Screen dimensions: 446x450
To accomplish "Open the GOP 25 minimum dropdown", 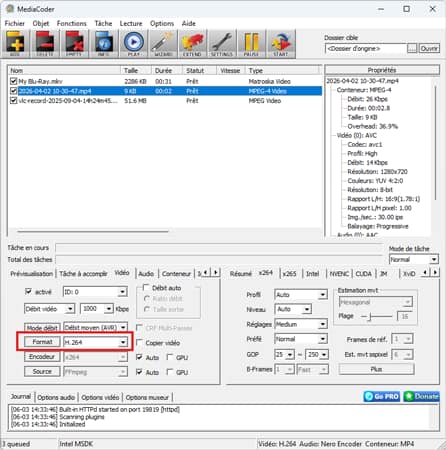I will point(284,355).
